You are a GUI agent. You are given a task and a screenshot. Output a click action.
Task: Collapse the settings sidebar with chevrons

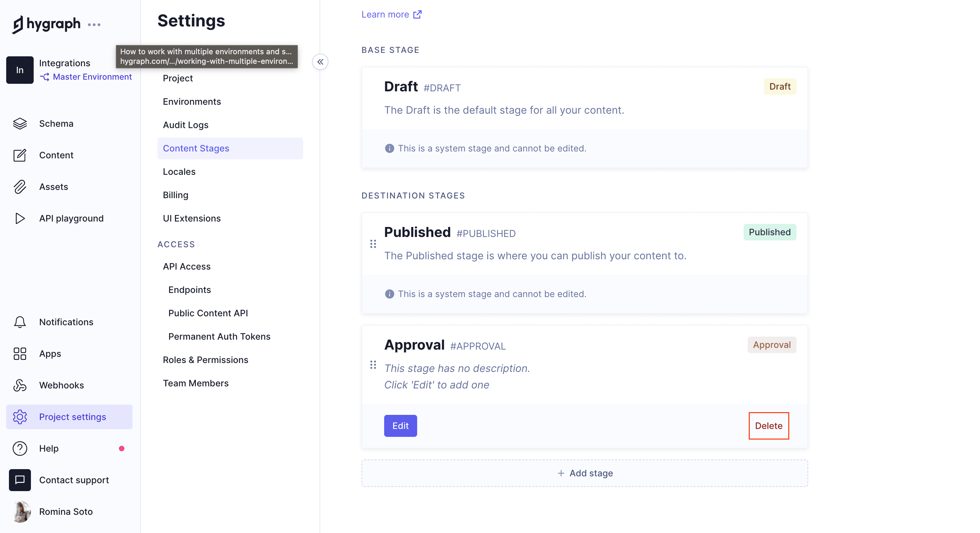tap(320, 62)
